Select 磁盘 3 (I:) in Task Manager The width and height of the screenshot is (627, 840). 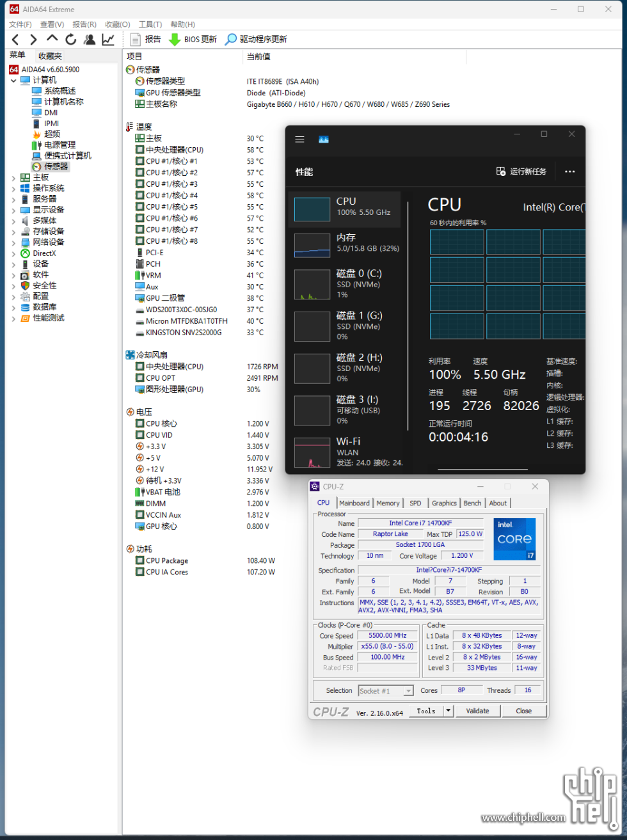344,410
